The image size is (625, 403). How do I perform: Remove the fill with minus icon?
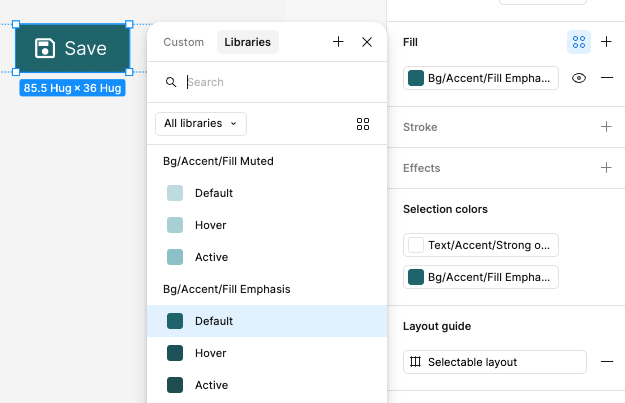coord(606,78)
